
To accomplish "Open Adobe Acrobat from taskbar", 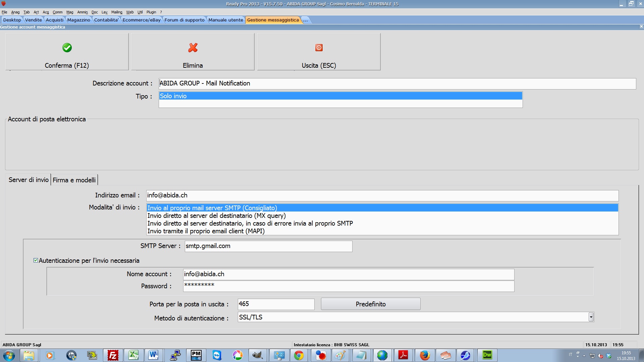I will pos(403,355).
